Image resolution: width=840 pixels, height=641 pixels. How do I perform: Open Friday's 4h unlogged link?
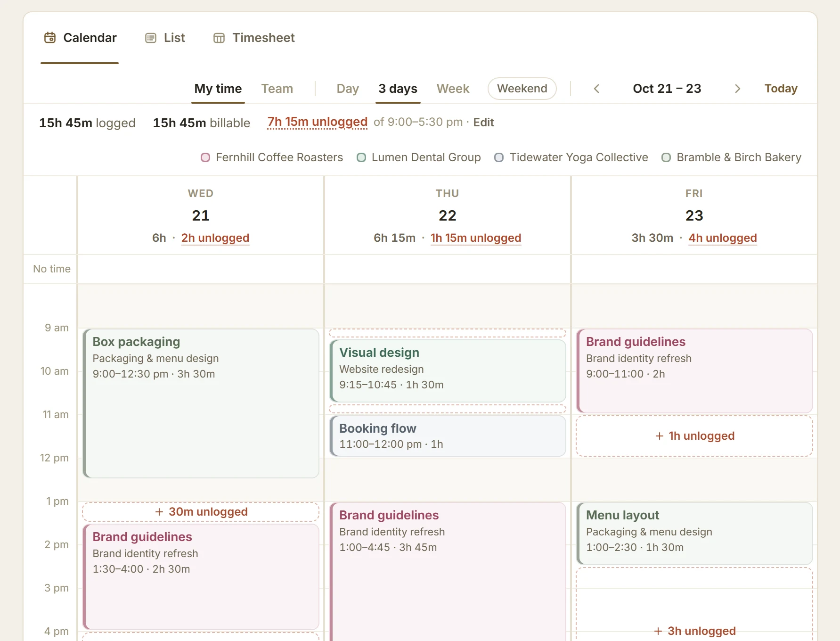[x=723, y=238]
